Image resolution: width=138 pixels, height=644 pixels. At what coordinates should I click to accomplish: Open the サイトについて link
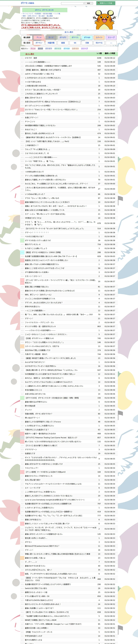28,14
